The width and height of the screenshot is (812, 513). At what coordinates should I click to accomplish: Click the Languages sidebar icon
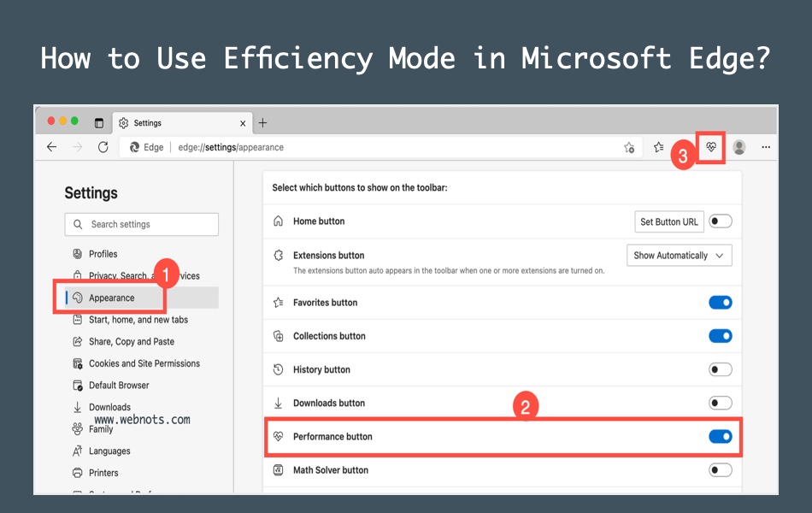(77, 451)
